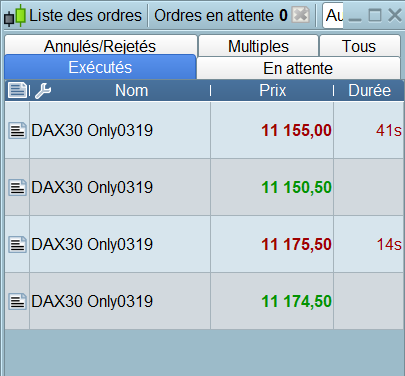Viewport: 405px width, 376px height.
Task: Select DAX30 Only0319 name in the 11 174,50 row
Action: point(92,301)
